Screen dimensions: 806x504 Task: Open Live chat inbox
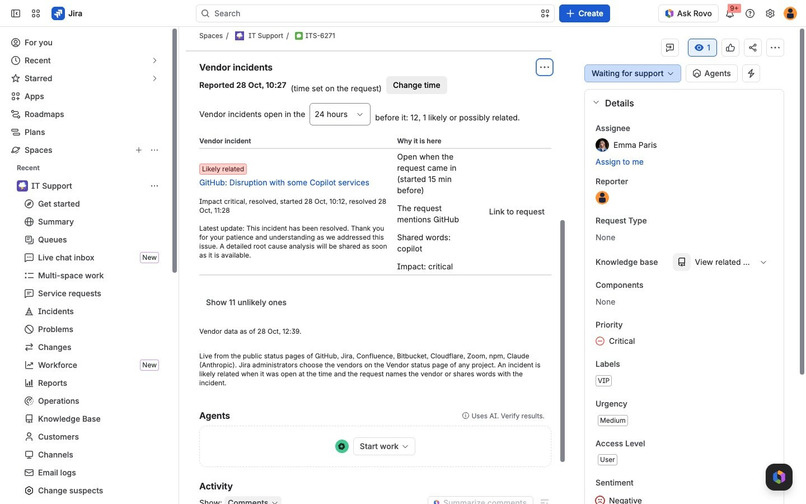click(66, 258)
